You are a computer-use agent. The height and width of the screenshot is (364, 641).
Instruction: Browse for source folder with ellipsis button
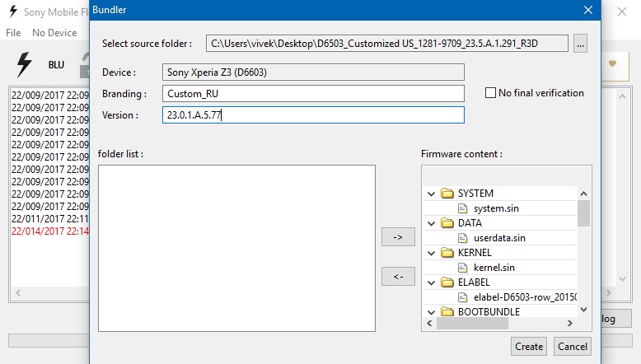pyautogui.click(x=580, y=44)
